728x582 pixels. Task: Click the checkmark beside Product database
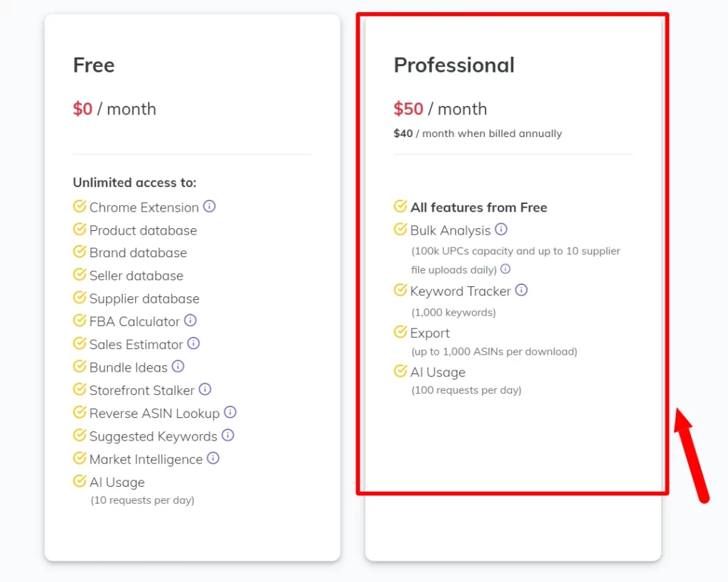pyautogui.click(x=79, y=230)
